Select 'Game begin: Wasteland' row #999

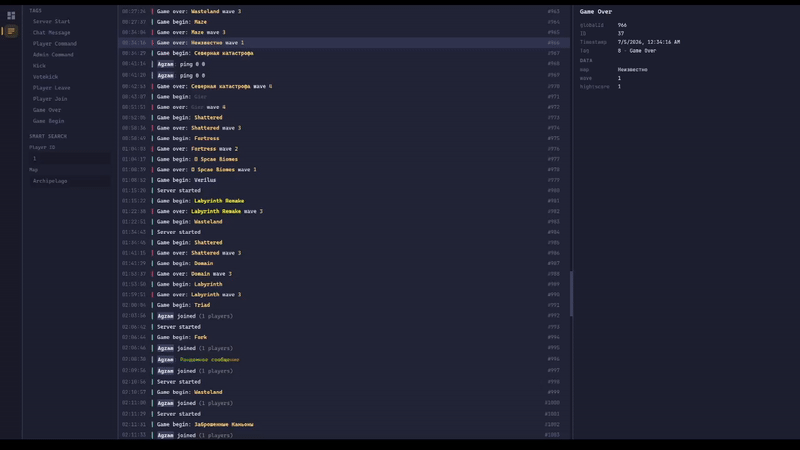coord(344,392)
